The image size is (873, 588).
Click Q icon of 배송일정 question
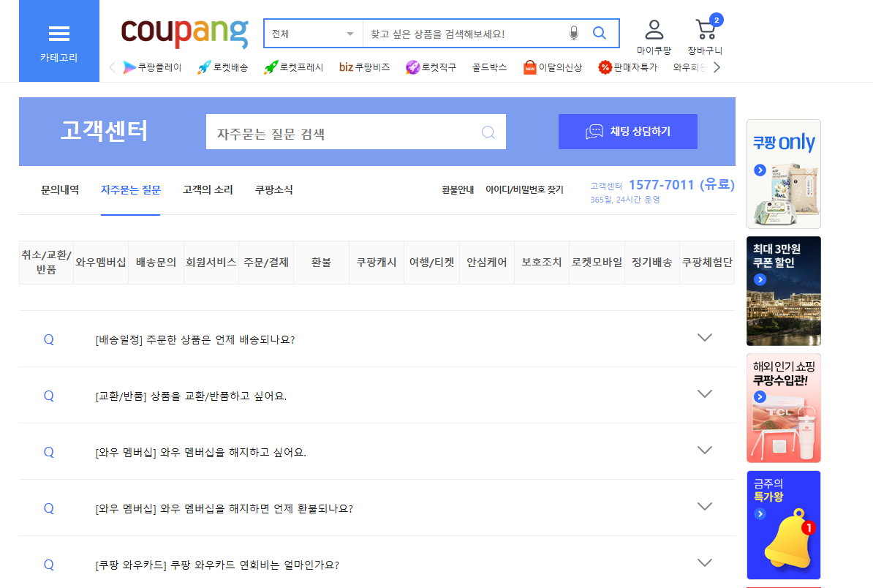click(x=49, y=339)
